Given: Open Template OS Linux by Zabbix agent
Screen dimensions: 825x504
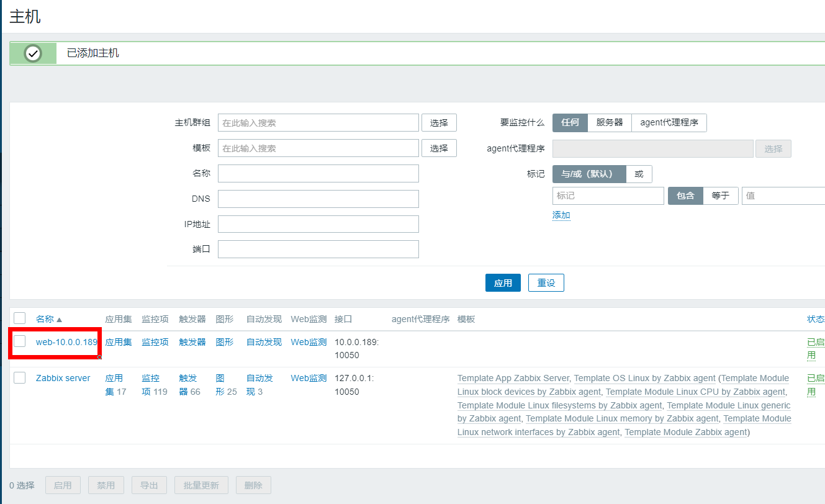Looking at the screenshot, I should click(644, 378).
